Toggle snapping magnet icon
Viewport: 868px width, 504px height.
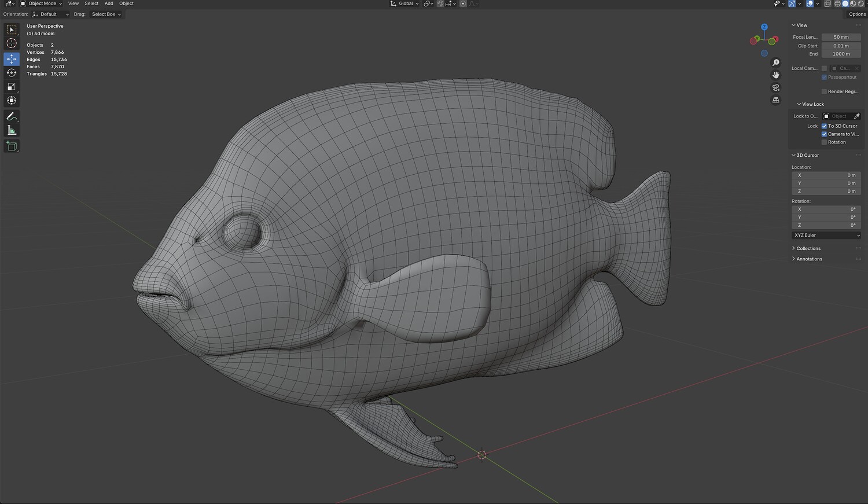pos(440,3)
